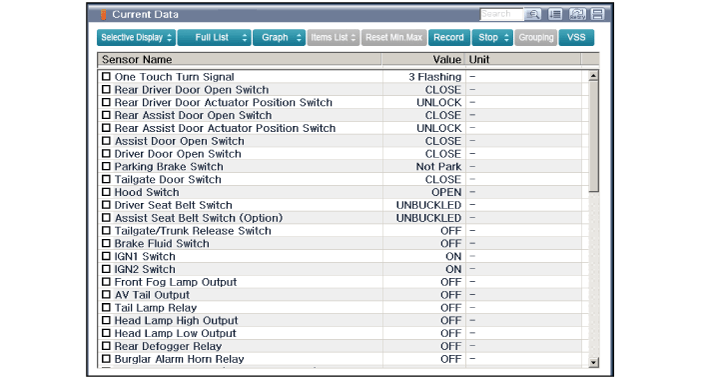Expand the Full List dropdown
This screenshot has height=379, width=701.
coord(215,38)
